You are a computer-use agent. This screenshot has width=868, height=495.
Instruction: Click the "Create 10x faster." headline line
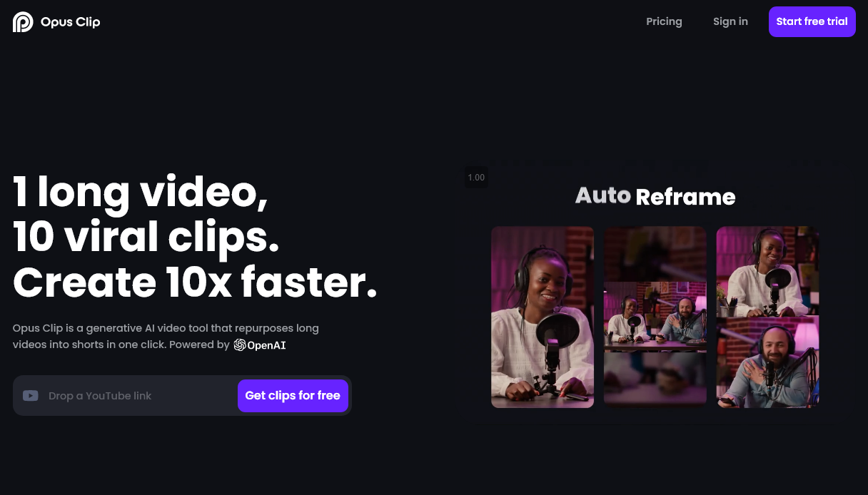(x=195, y=282)
